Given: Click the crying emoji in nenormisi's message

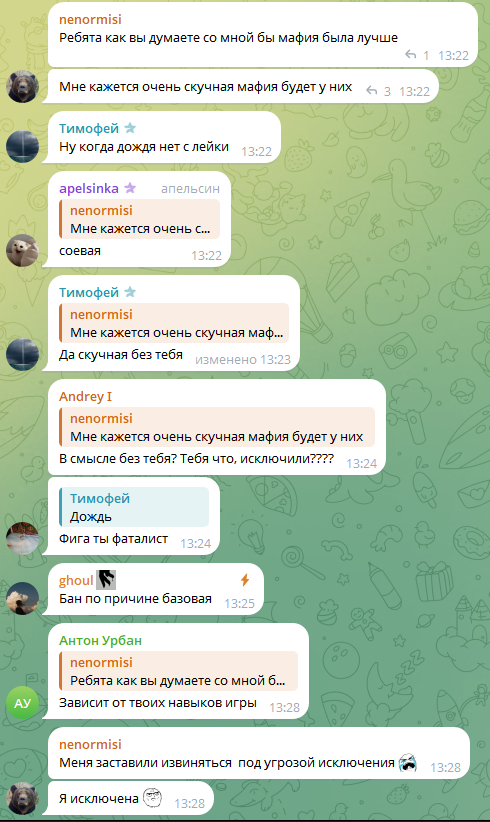Looking at the screenshot, I should [x=407, y=762].
